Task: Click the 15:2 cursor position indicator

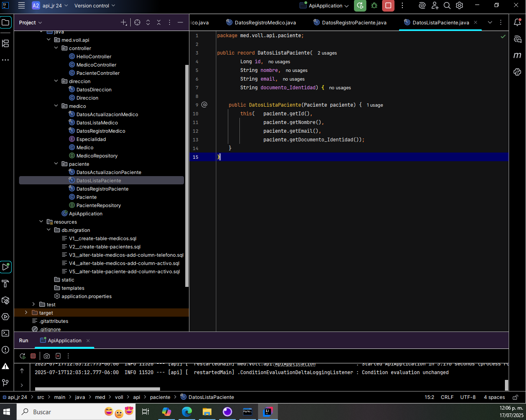Action: pyautogui.click(x=429, y=397)
